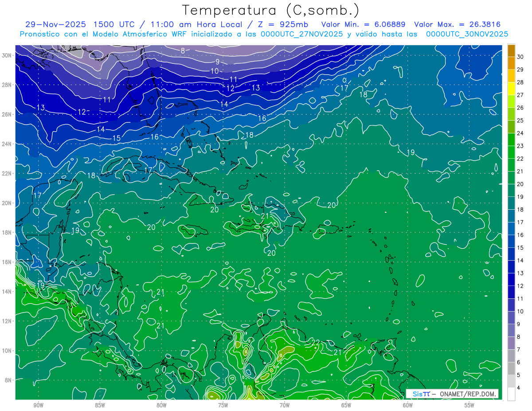532x411 pixels.
Task: Click legend value '6' on the color scale
Action: click(x=519, y=362)
